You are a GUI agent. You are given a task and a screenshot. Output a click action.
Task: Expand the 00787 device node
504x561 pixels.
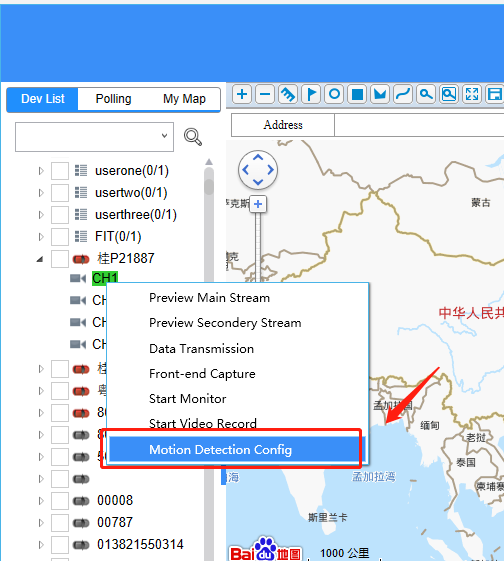(x=41, y=523)
